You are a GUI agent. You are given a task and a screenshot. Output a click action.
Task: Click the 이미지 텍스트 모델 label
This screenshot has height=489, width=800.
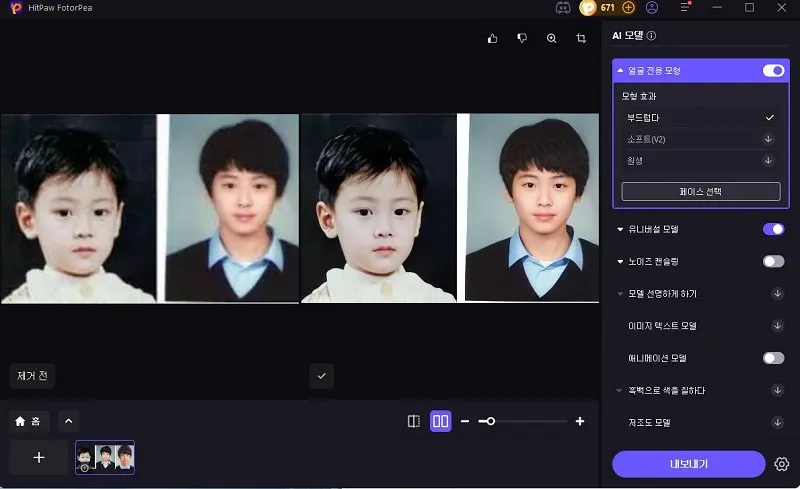[662, 326]
